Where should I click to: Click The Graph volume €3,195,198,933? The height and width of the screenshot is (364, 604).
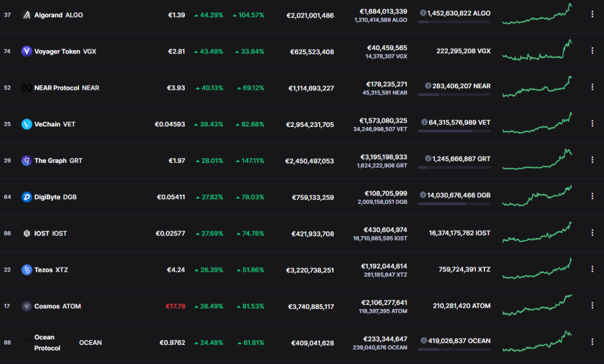click(383, 157)
